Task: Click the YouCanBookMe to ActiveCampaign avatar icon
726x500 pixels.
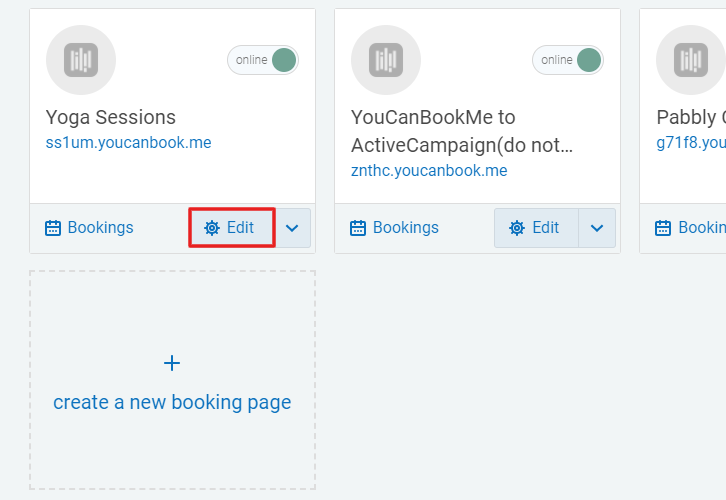Action: point(386,60)
